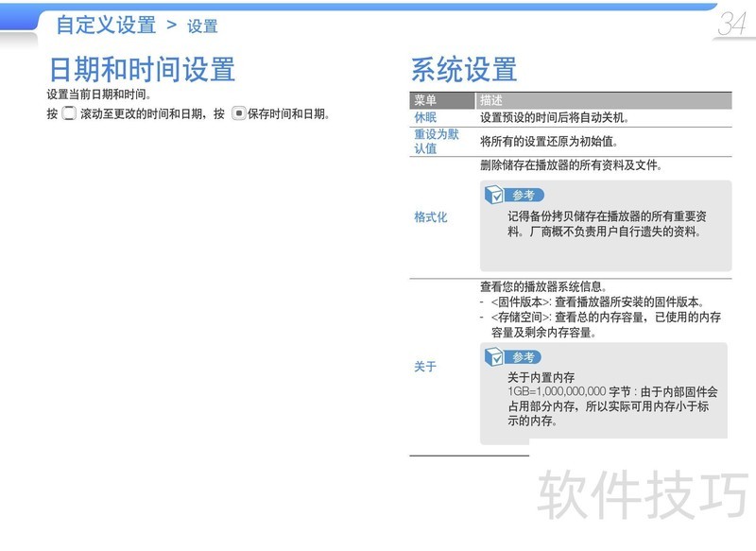The image size is (756, 551).
Task: Click the 日期和时间设置 heading
Action: pos(142,69)
